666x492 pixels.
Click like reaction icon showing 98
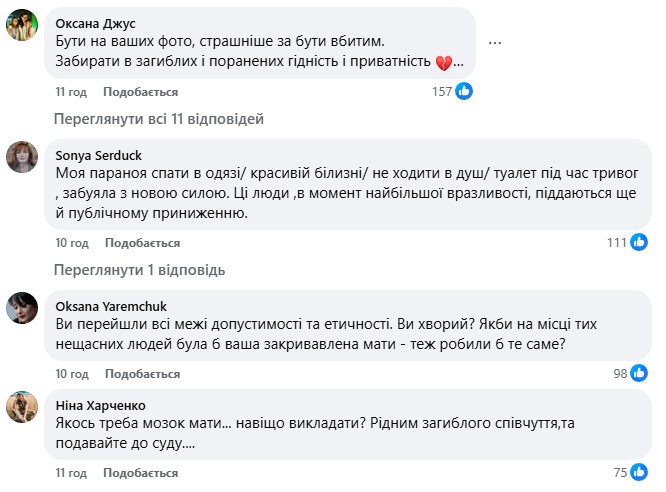click(640, 373)
